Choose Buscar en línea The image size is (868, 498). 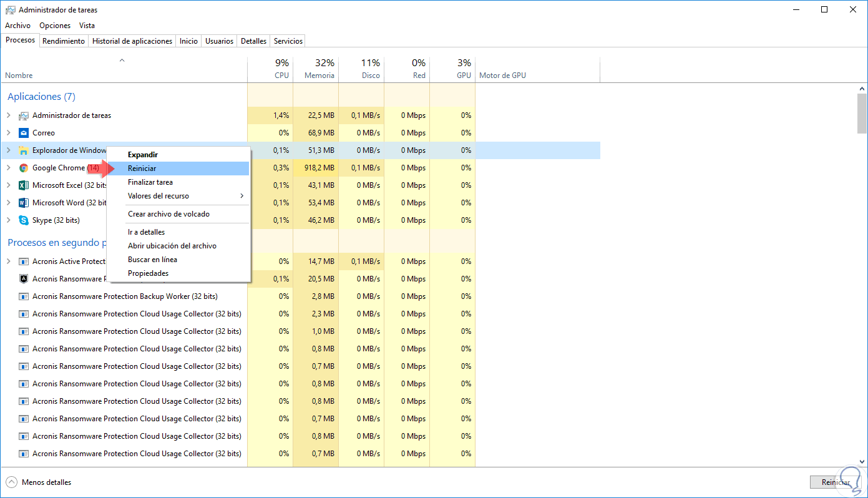pos(178,260)
